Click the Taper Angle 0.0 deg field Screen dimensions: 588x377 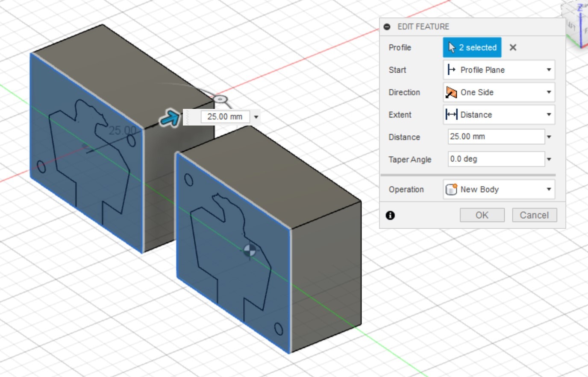pos(496,159)
